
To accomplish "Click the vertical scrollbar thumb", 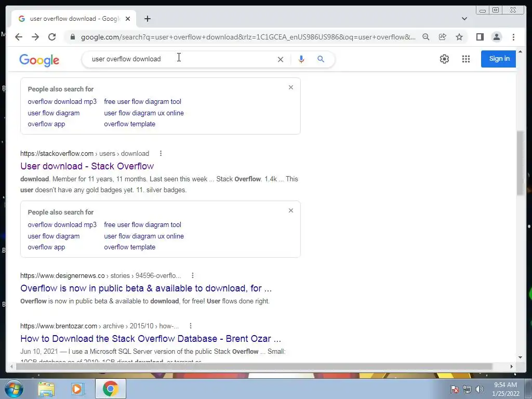I will click(x=520, y=163).
